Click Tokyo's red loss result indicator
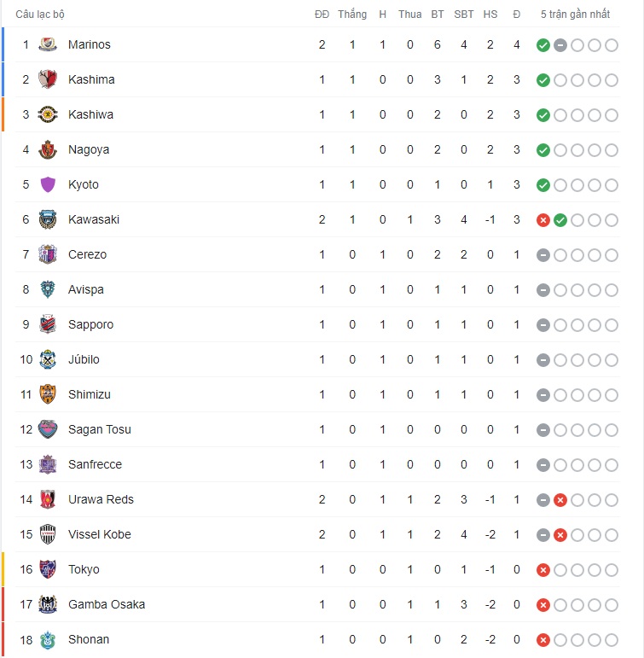This screenshot has height=658, width=644. click(543, 570)
